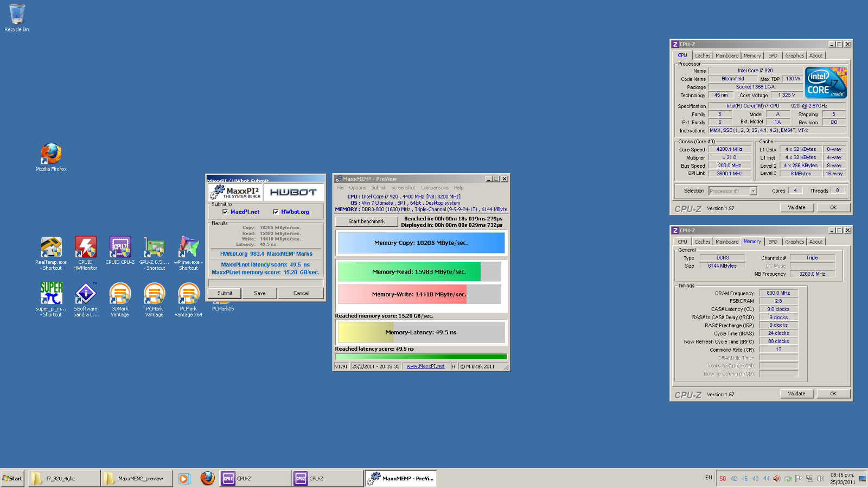Open the Screenshot menu in MaxxMEM²
This screenshot has height=488, width=868.
(x=403, y=188)
